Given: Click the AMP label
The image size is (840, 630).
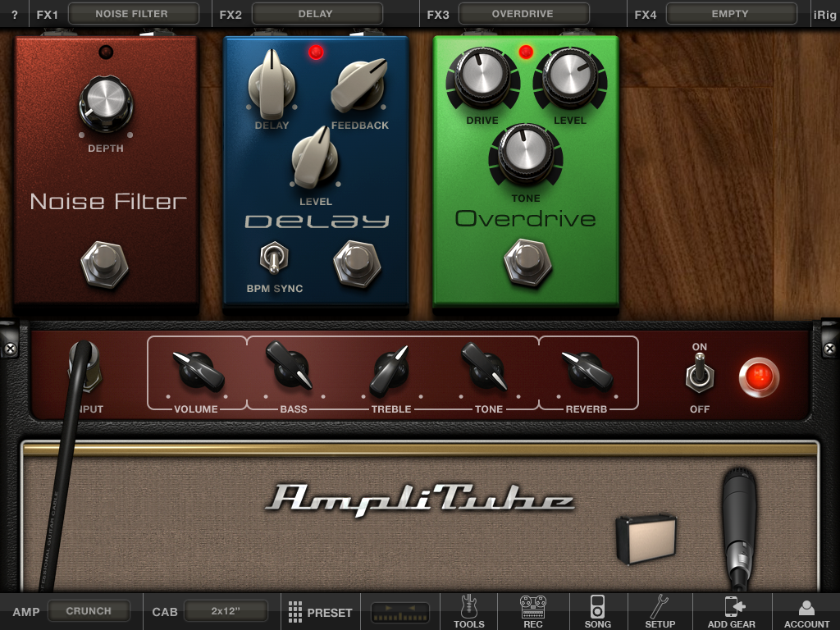Looking at the screenshot, I should click(26, 612).
